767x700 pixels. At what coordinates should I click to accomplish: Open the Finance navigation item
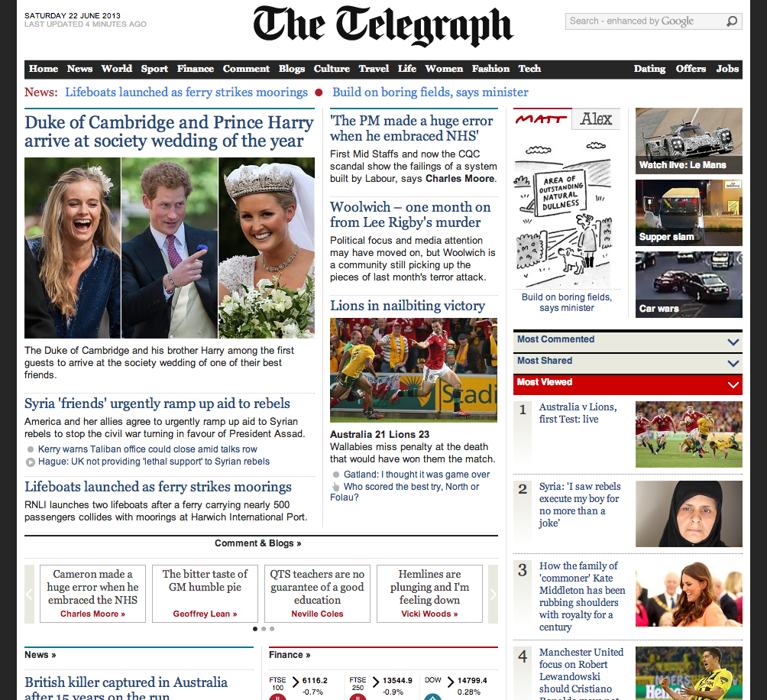pyautogui.click(x=196, y=69)
